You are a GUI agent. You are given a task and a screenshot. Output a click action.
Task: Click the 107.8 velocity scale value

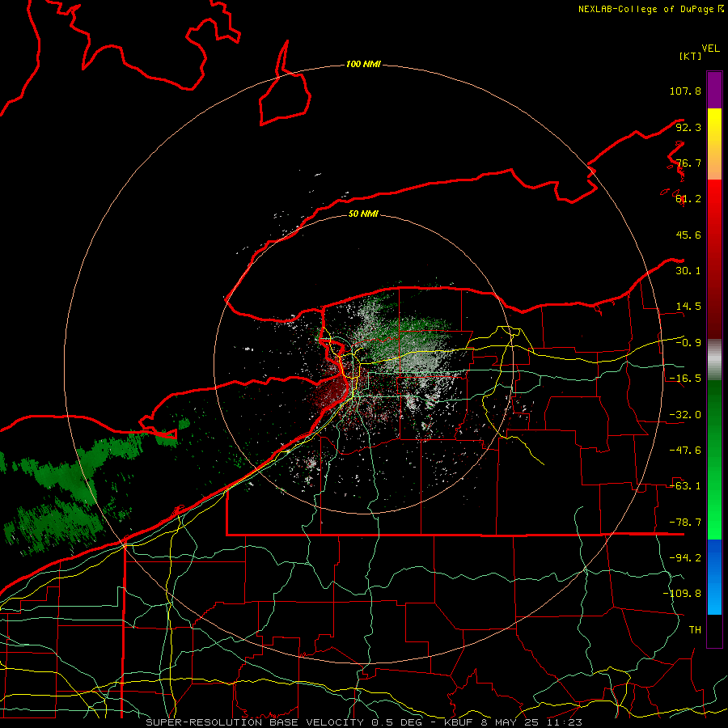coord(685,91)
